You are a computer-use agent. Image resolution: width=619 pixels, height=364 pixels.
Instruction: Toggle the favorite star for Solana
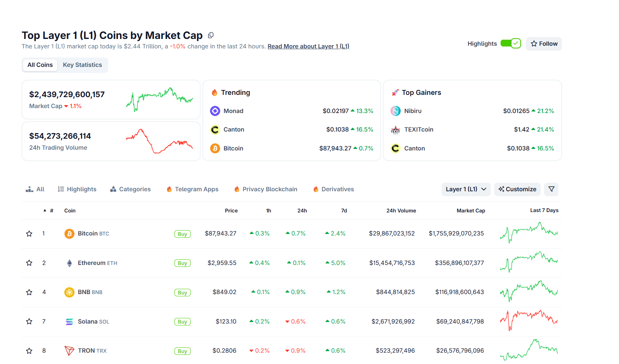point(29,322)
